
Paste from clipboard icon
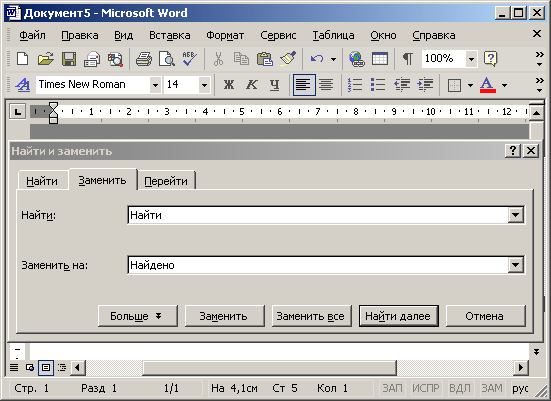pyautogui.click(x=265, y=59)
